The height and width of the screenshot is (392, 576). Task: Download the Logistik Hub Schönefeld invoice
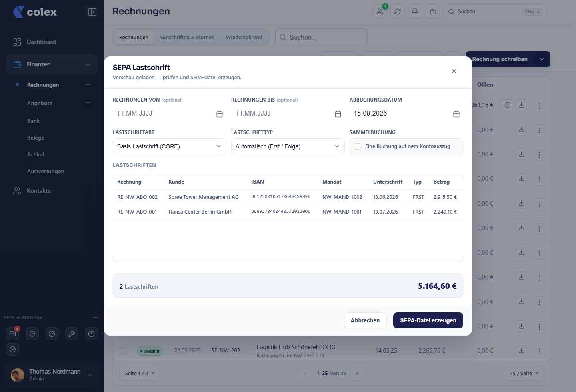(521, 351)
